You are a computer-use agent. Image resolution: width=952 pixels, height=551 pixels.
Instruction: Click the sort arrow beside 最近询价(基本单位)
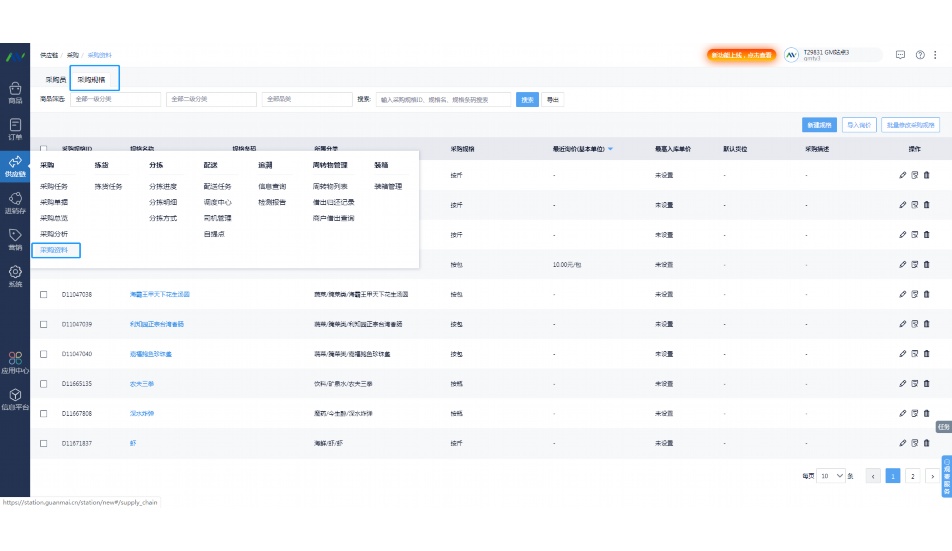[x=610, y=149]
